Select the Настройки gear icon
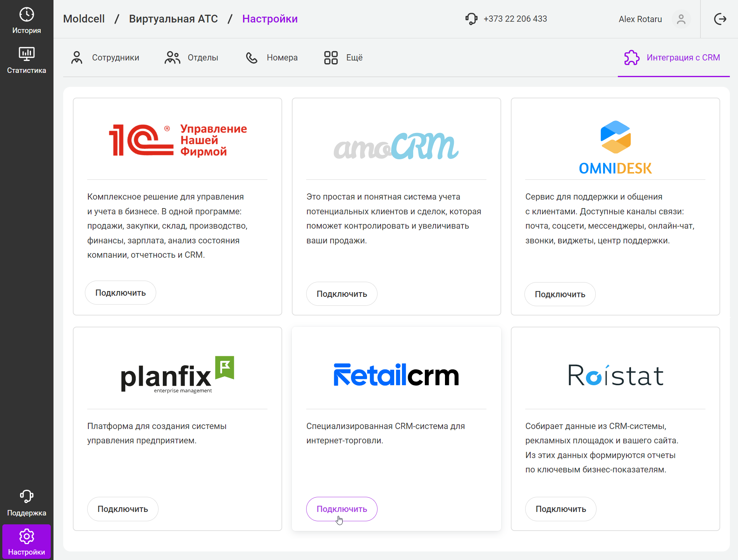The image size is (738, 560). coord(26,536)
